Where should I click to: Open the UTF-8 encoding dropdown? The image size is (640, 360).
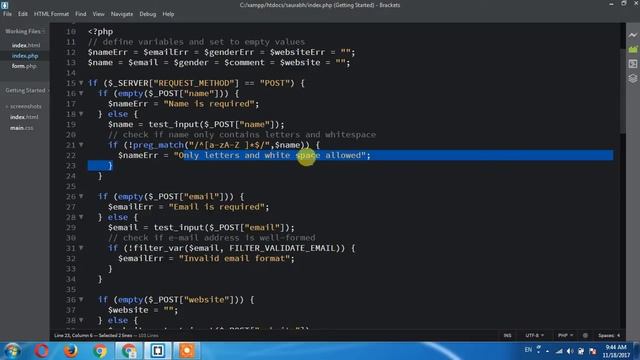click(534, 336)
